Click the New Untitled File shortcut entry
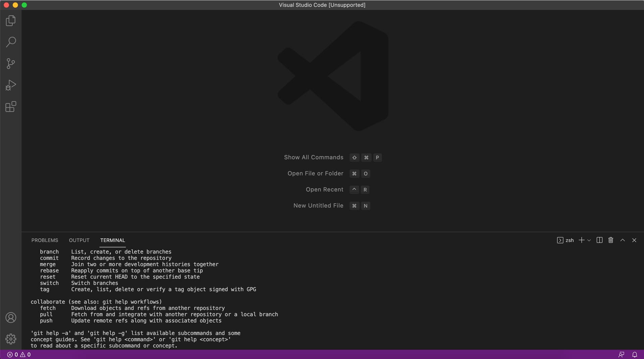Screen dimensions: 644x359 [318, 205]
